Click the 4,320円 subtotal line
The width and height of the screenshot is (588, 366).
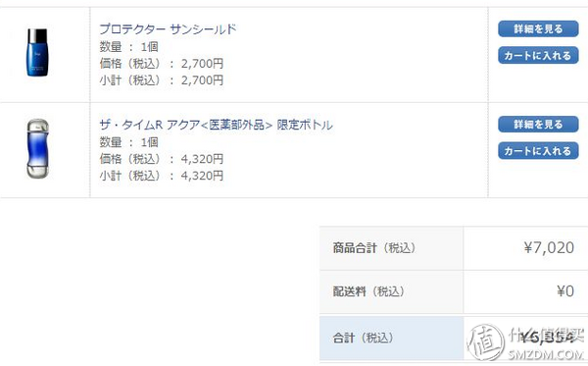coord(162,176)
